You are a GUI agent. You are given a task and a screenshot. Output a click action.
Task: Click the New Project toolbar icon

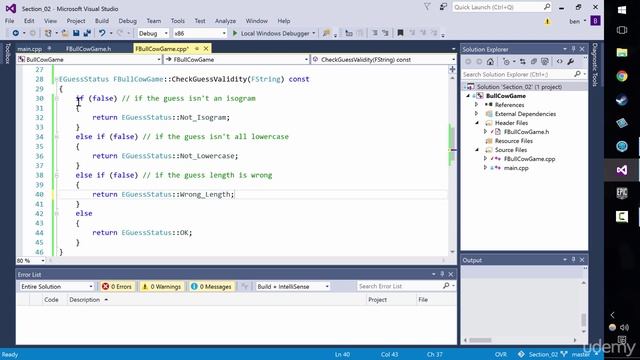[48, 33]
